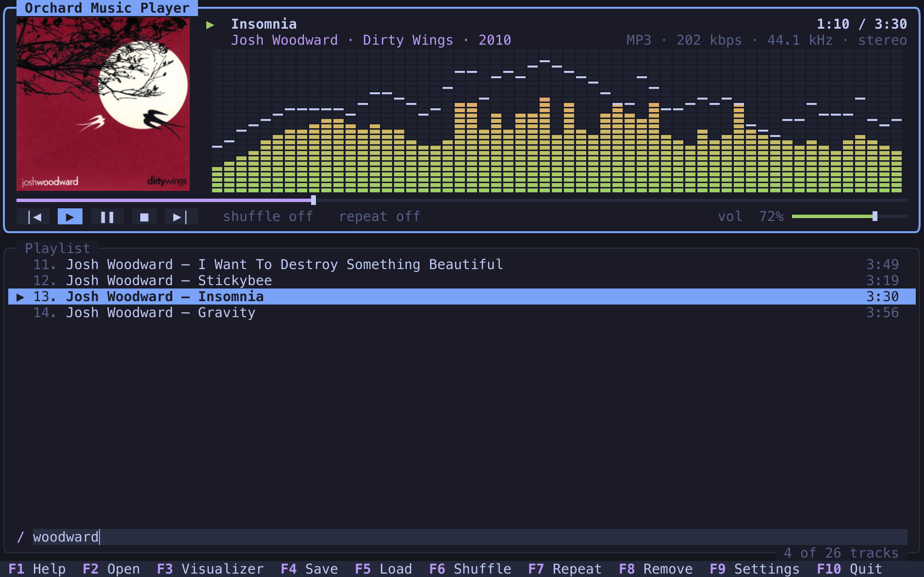This screenshot has height=577, width=924.
Task: Choose F2 Open
Action: click(x=111, y=569)
